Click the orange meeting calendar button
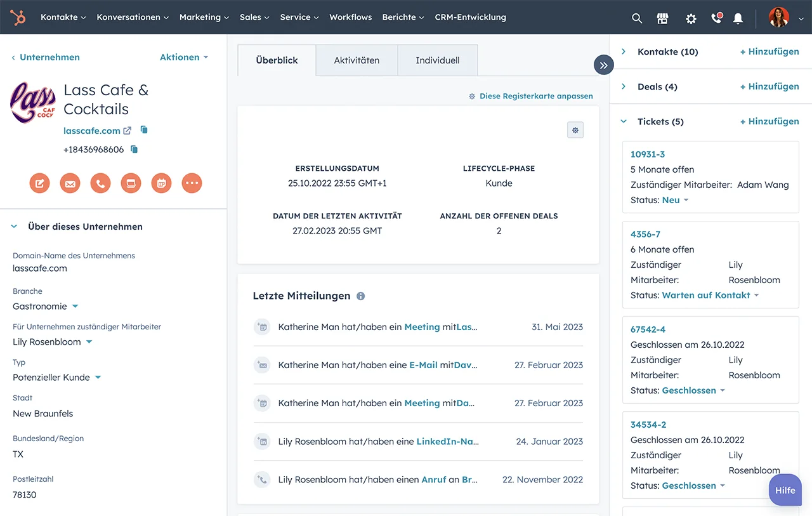Viewport: 812px width, 516px height. (x=162, y=183)
